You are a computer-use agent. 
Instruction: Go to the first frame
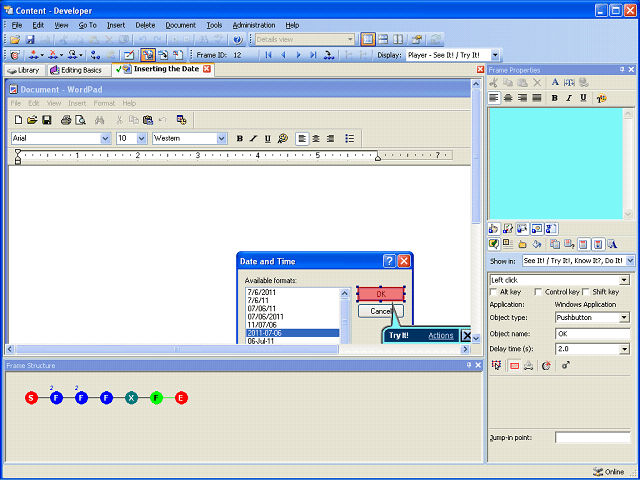[x=268, y=55]
